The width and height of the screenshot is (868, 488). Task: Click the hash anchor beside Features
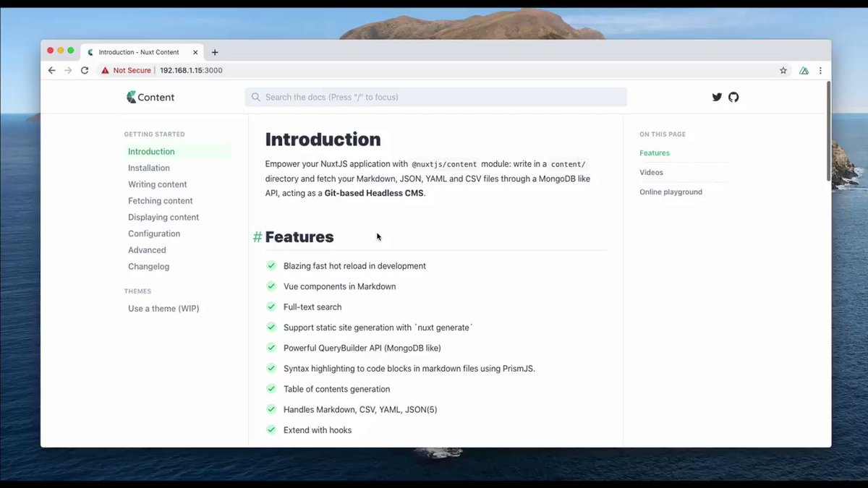pos(258,237)
